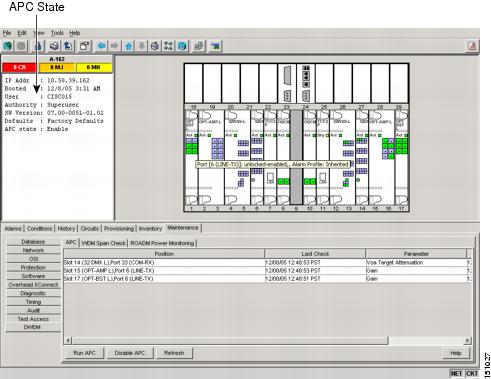Click the go-forward gray right arrow icon

pyautogui.click(x=115, y=46)
